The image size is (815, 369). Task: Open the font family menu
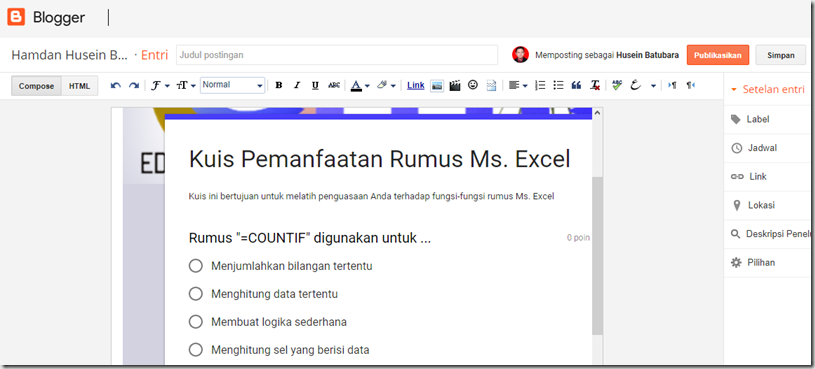(160, 86)
